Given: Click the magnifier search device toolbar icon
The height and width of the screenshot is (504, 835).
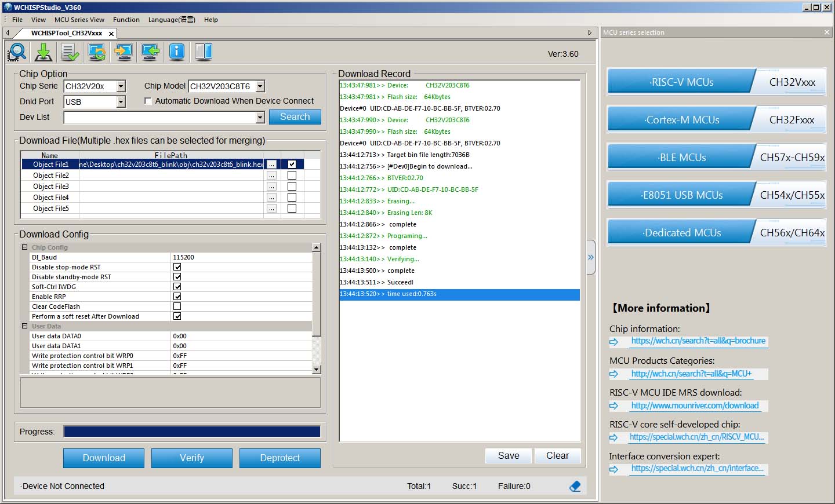Looking at the screenshot, I should 17,52.
